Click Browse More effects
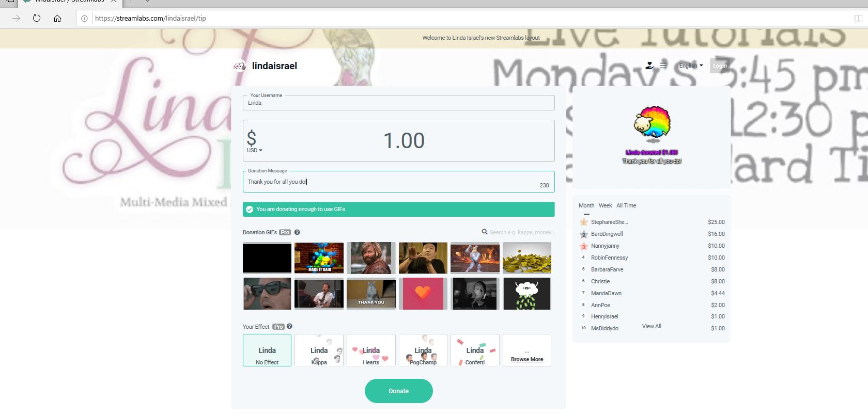 [x=527, y=359]
